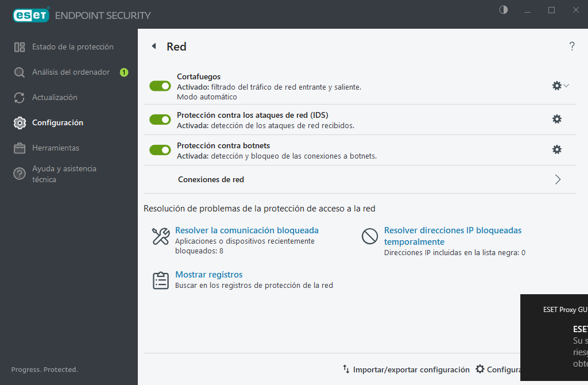Expand the dropdown arrow beside the Cortafuegos gear

point(566,86)
